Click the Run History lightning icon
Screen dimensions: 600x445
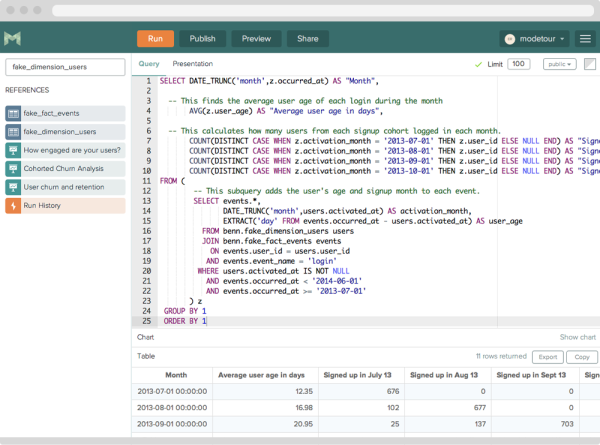13,205
